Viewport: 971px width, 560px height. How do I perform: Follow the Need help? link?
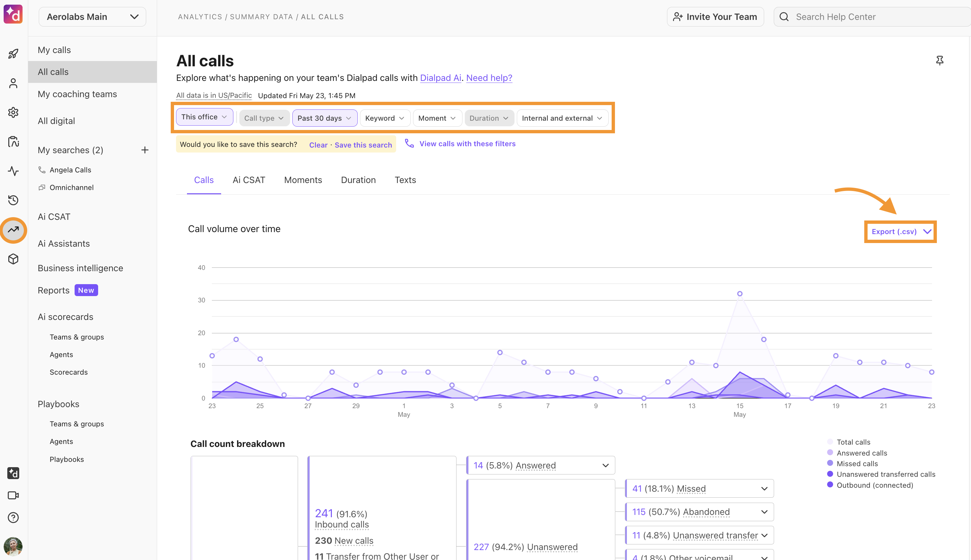[x=489, y=78]
